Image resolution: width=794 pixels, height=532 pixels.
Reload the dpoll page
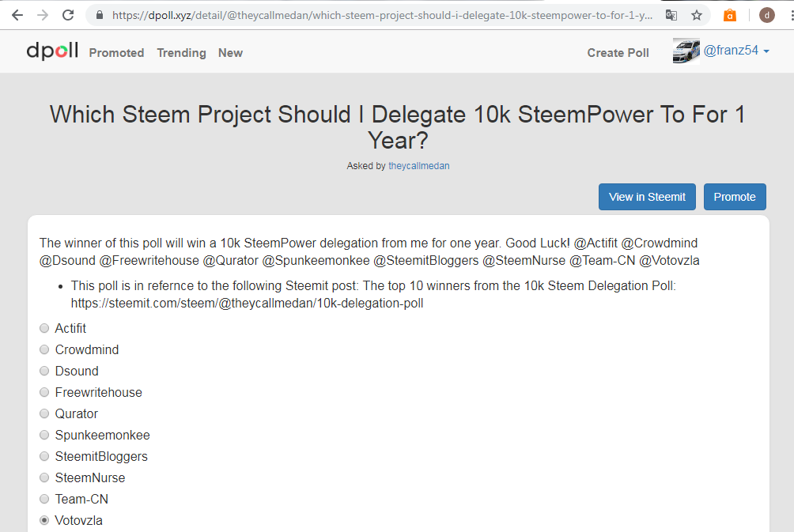tap(68, 15)
